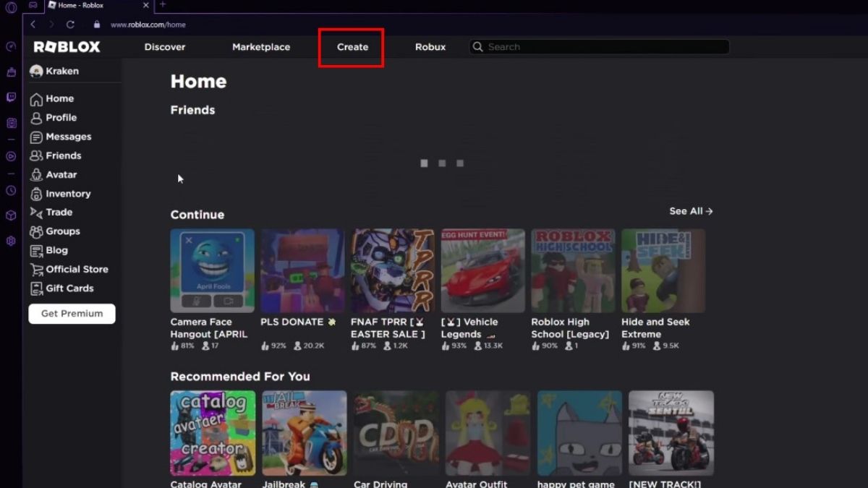Viewport: 868px width, 488px height.
Task: Open Twitch panel in browser sidebar
Action: pyautogui.click(x=11, y=97)
